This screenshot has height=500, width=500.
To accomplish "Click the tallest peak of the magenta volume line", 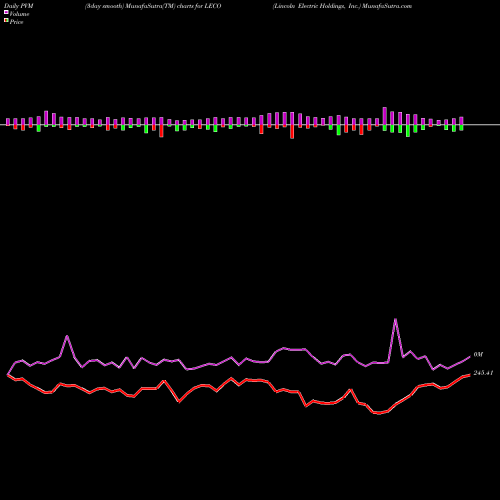I will tap(395, 319).
